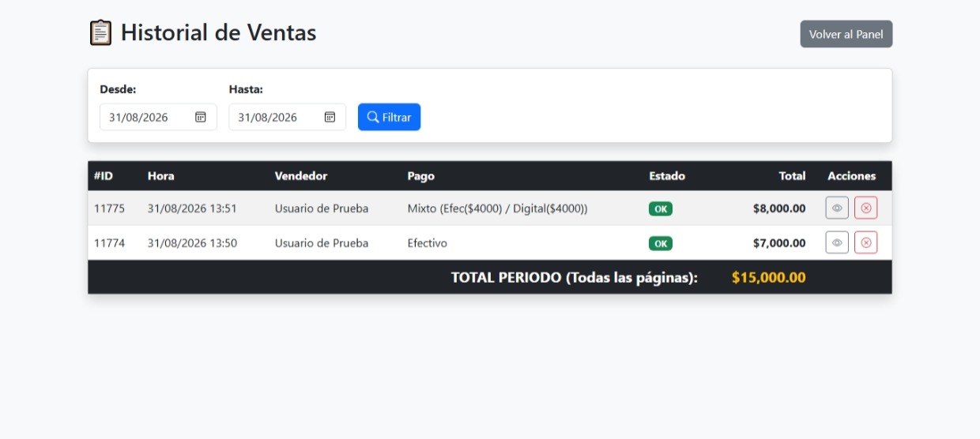Click the clipboard icon beside Historial de Ventas

(x=100, y=32)
